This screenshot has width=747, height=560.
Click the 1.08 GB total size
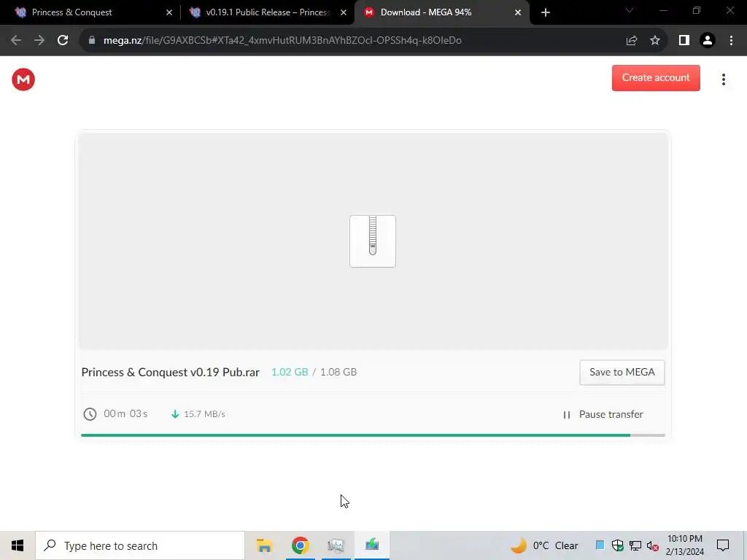click(x=338, y=372)
